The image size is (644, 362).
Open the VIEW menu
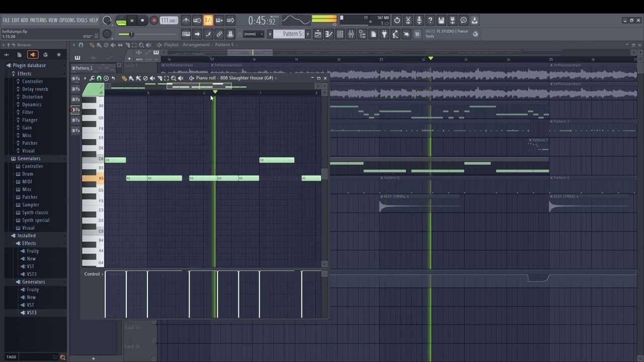pyautogui.click(x=53, y=20)
